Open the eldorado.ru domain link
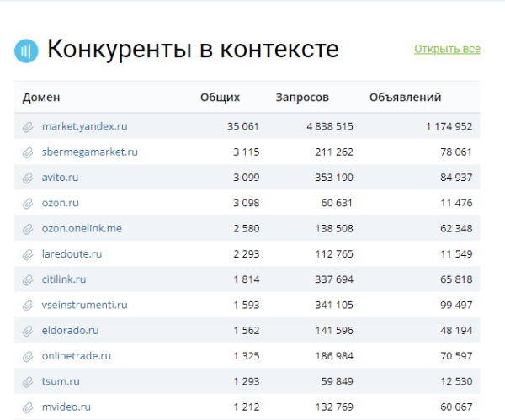This screenshot has width=505, height=420. [x=70, y=330]
